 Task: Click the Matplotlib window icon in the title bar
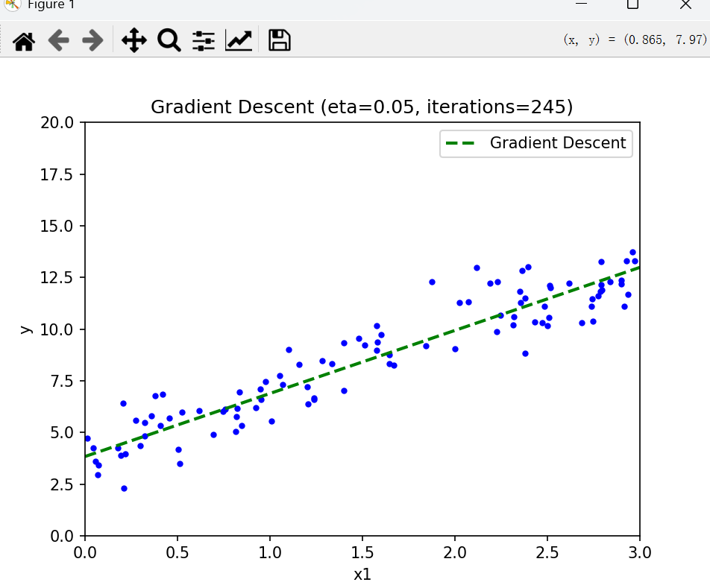tap(13, 5)
